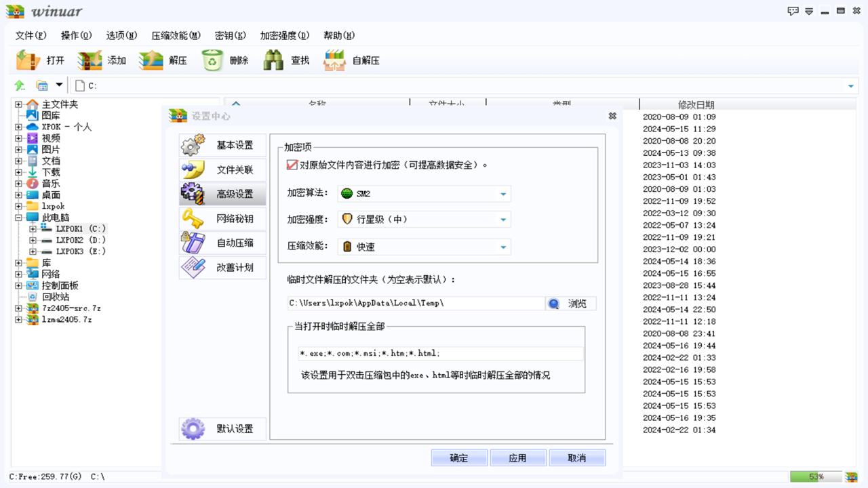Click the 应用 (Apply) button
868x488 pixels.
click(518, 457)
